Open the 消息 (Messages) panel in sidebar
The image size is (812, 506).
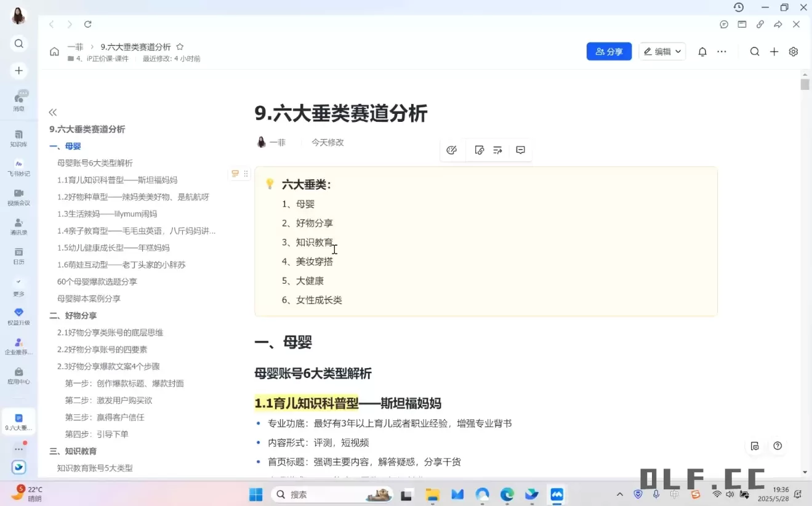pyautogui.click(x=18, y=98)
